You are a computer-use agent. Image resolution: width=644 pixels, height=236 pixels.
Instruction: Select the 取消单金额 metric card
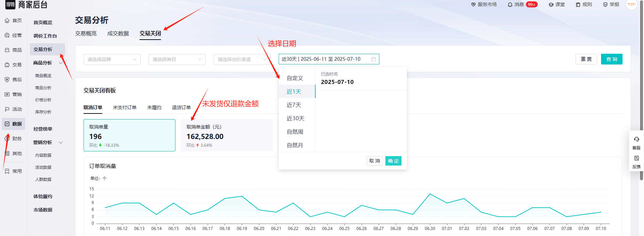pyautogui.click(x=226, y=135)
